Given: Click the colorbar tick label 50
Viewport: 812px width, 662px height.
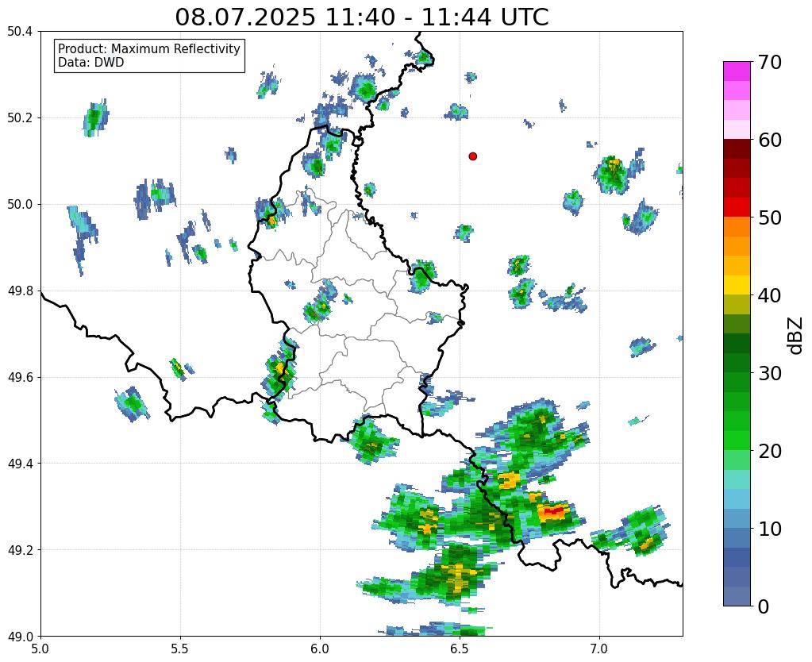Looking at the screenshot, I should (769, 217).
